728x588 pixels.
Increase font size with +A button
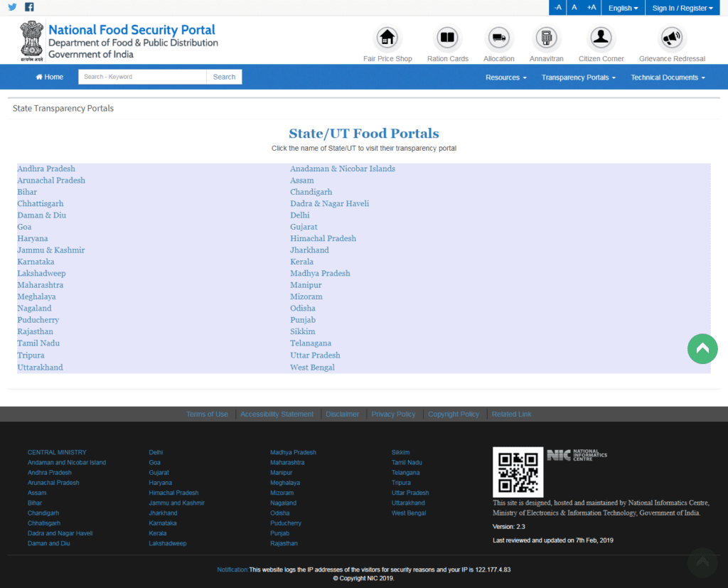point(591,8)
